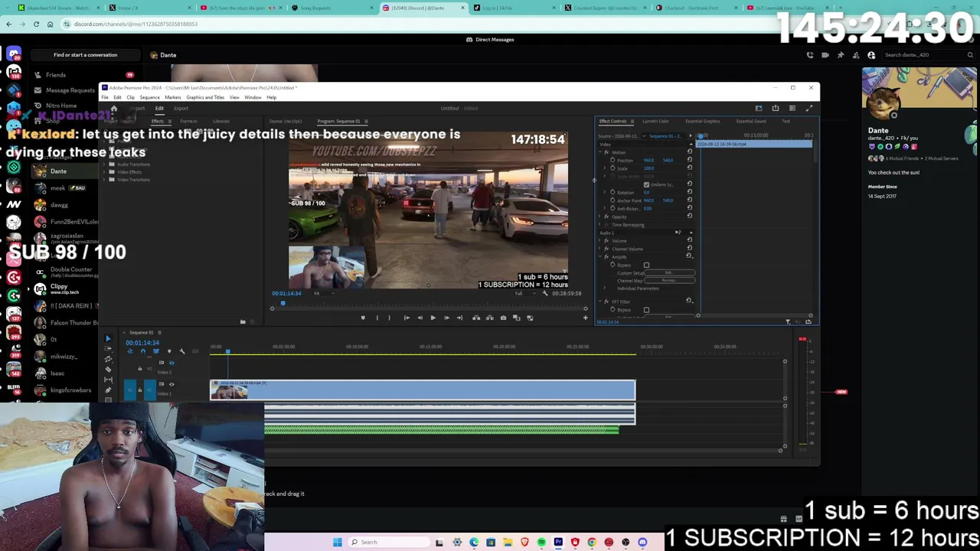Expand the Volume effect
The height and width of the screenshot is (551, 980).
pyautogui.click(x=601, y=241)
